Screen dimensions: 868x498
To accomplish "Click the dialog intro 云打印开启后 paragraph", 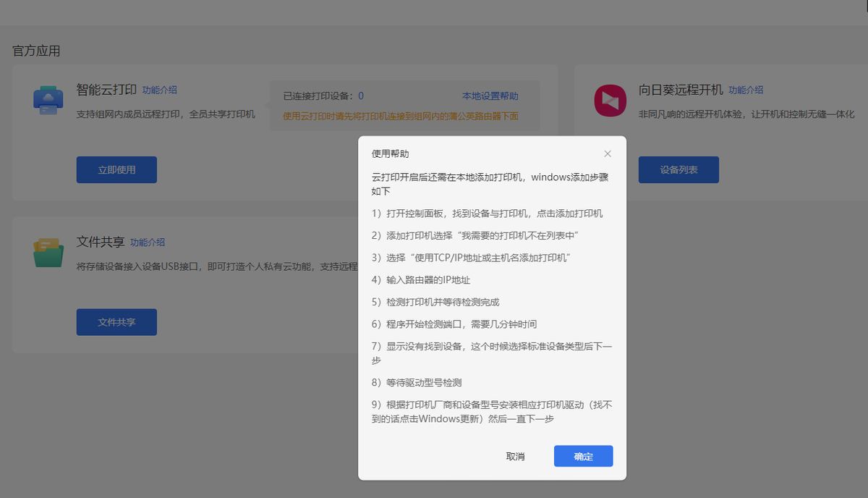I will click(x=490, y=184).
